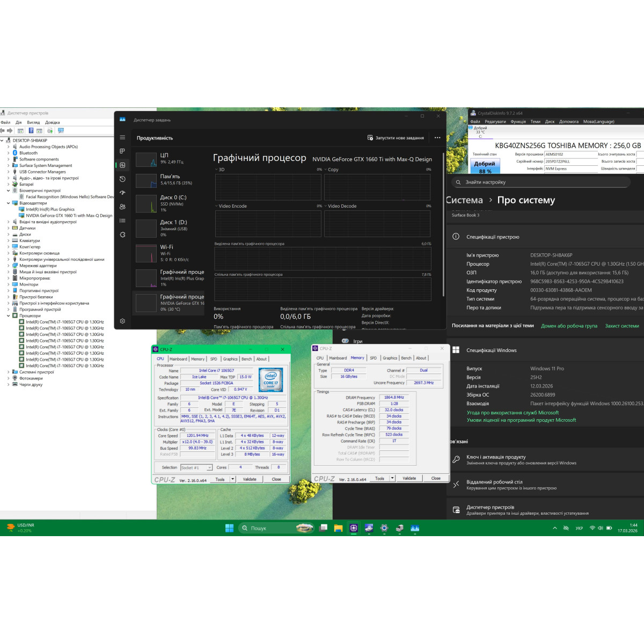Click Validate button in left CPU-Z window

point(250,479)
